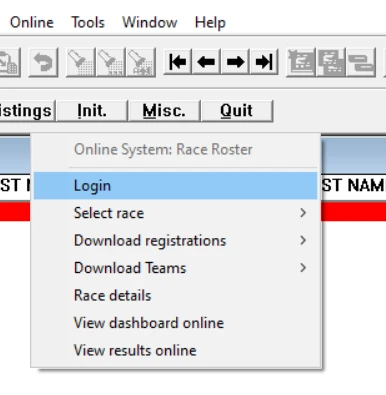Screen dimensions: 386x395
Task: Click the Init. button
Action: pos(92,111)
